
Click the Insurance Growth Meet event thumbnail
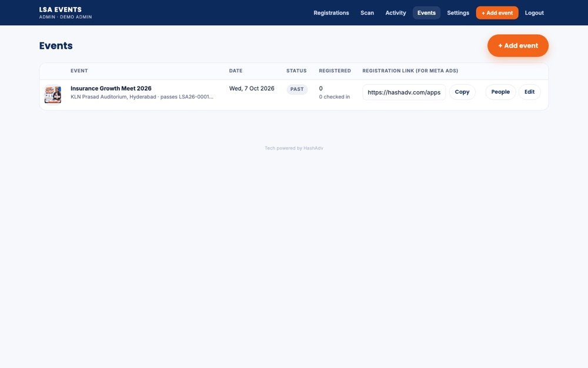(x=53, y=94)
